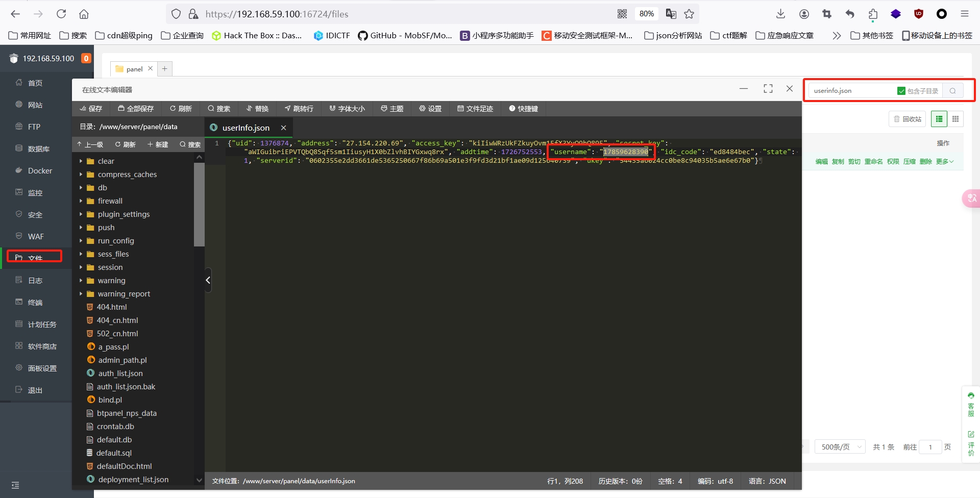Open 数据库 database in sidebar
This screenshot has height=498, width=980.
point(38,148)
